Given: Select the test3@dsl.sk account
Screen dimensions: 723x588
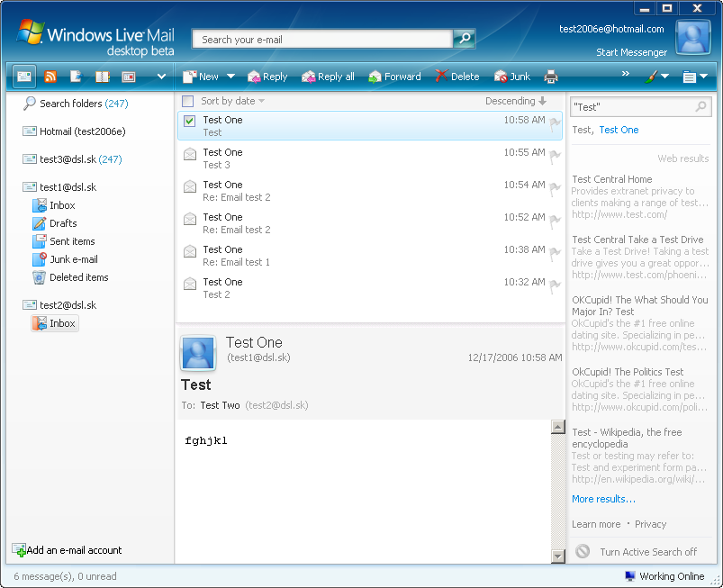Looking at the screenshot, I should [x=72, y=159].
